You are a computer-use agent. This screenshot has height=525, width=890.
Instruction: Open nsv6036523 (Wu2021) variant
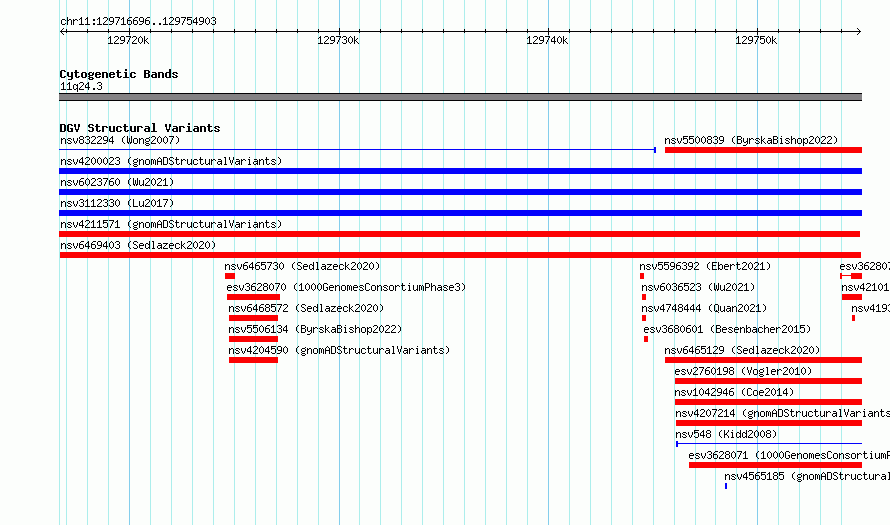pos(698,287)
